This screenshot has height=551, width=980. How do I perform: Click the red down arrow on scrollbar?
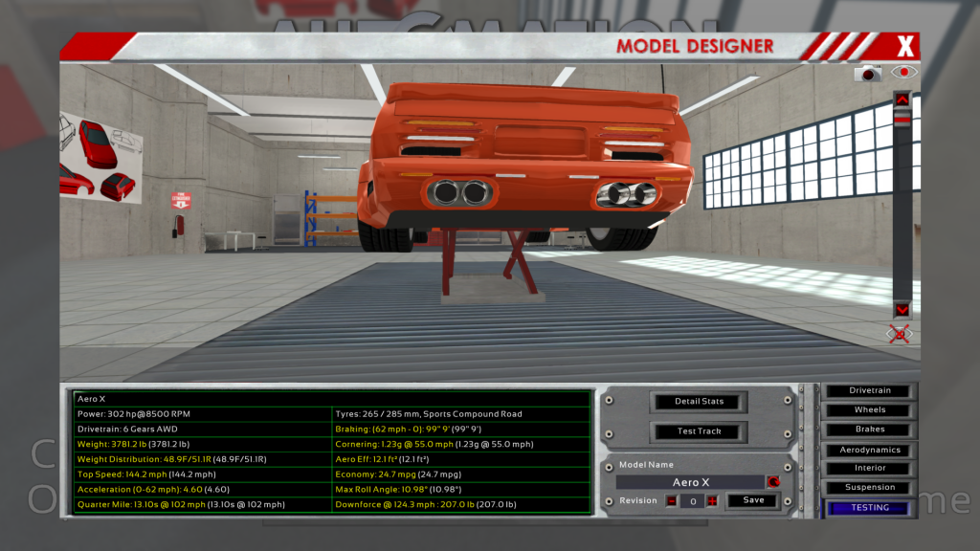(x=902, y=310)
